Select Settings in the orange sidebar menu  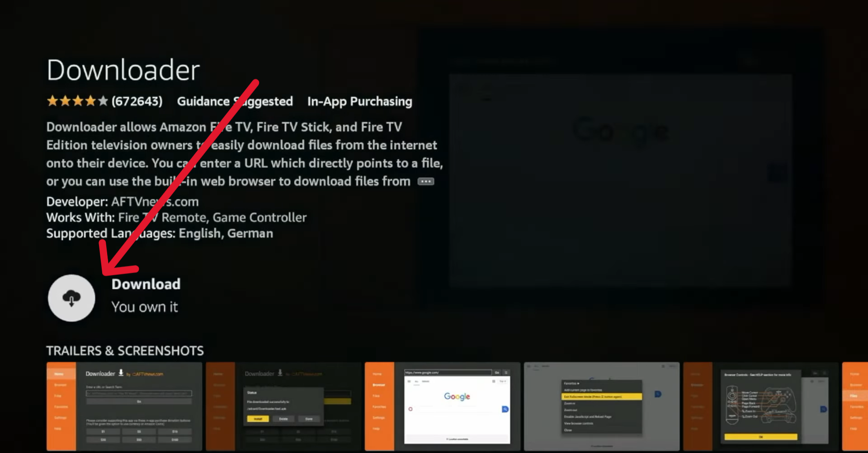[61, 418]
